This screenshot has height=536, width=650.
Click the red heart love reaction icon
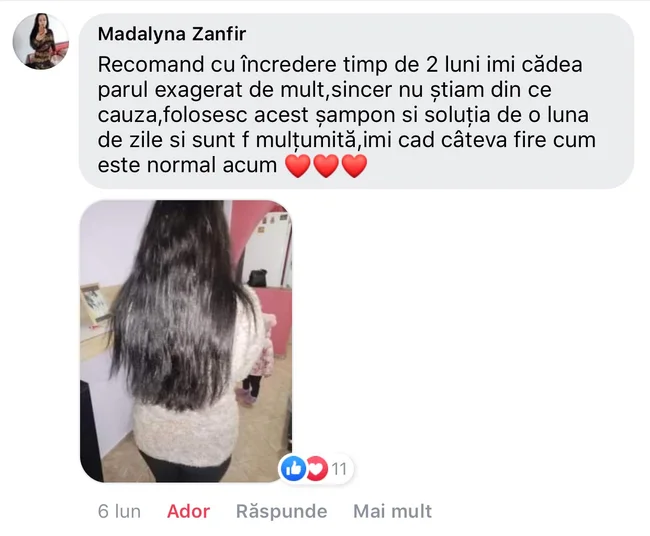[x=316, y=468]
